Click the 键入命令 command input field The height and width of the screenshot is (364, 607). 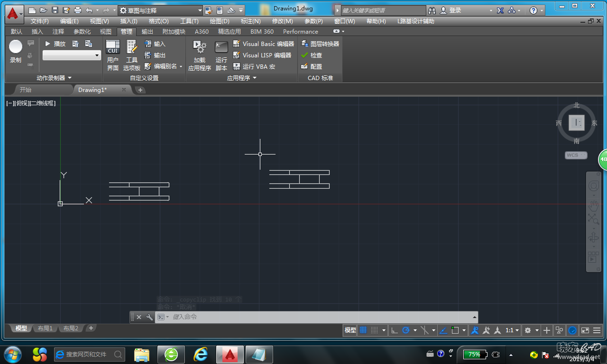pos(322,317)
